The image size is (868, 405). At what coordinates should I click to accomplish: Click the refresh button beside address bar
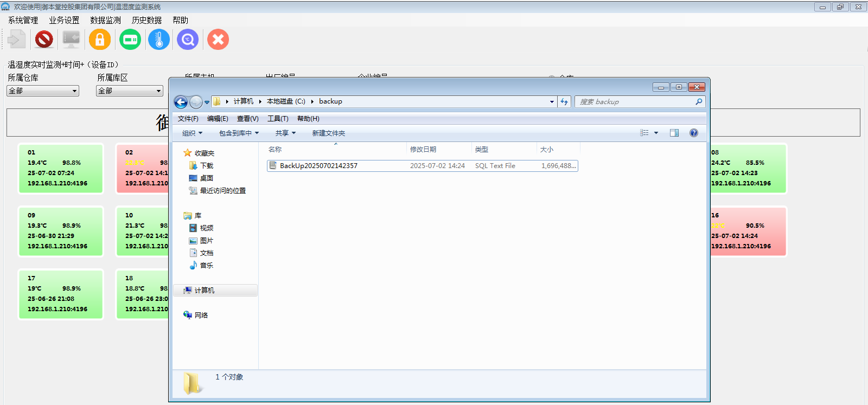(x=564, y=101)
